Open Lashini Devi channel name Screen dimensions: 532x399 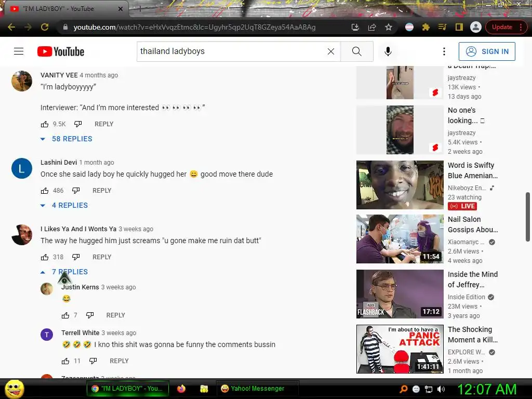point(59,163)
